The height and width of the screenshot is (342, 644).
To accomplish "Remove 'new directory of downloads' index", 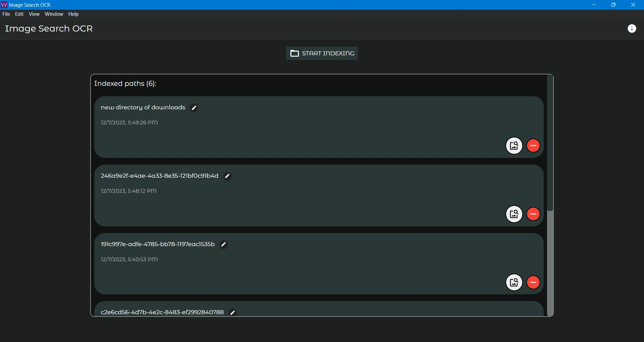I will pyautogui.click(x=533, y=146).
